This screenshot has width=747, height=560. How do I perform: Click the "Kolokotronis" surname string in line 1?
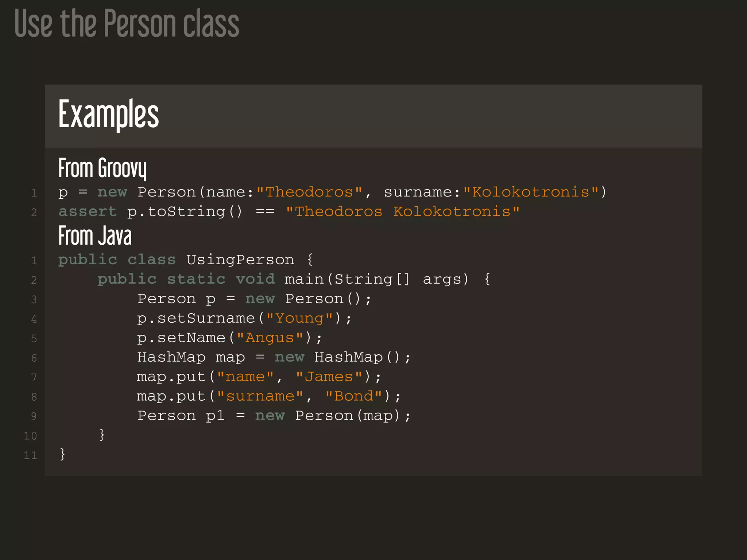click(x=530, y=192)
